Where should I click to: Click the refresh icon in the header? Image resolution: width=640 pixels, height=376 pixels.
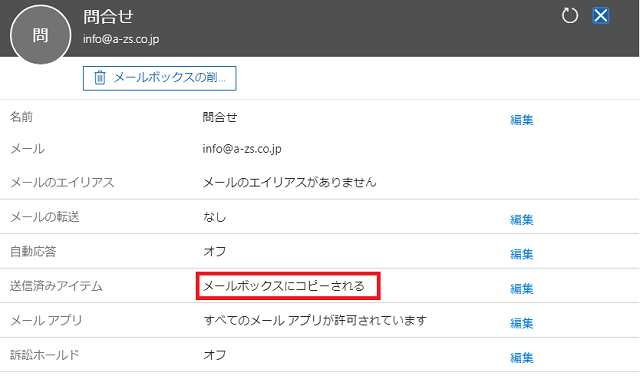click(570, 16)
